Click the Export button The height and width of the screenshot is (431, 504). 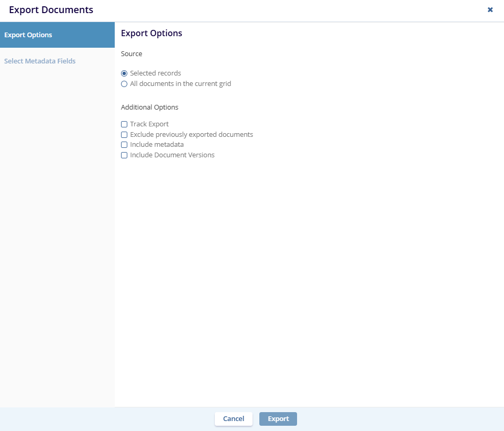point(278,419)
